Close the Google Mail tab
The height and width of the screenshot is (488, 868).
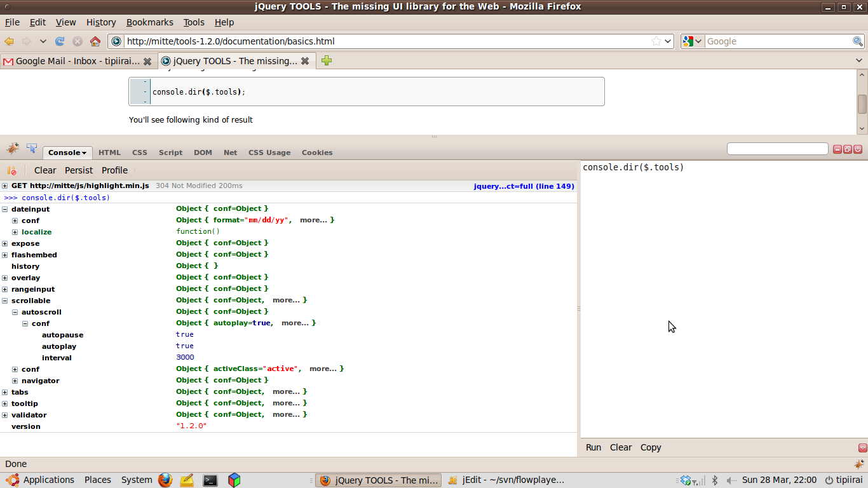click(147, 62)
